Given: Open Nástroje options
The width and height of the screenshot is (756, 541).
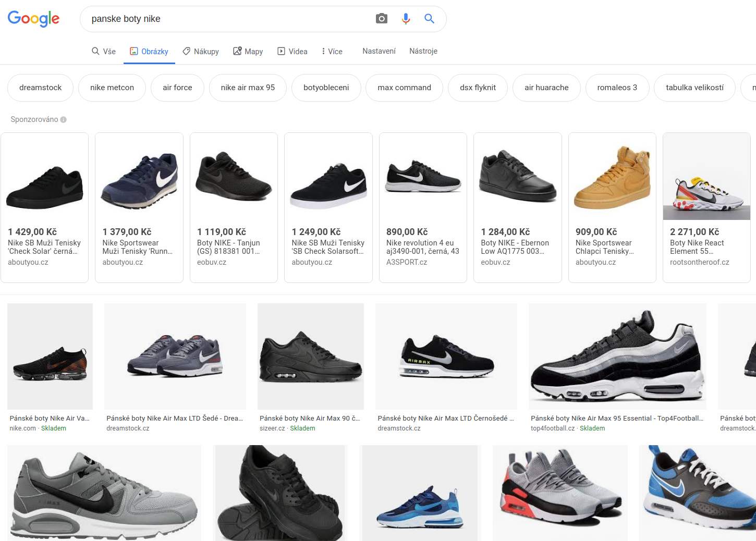Looking at the screenshot, I should point(423,51).
